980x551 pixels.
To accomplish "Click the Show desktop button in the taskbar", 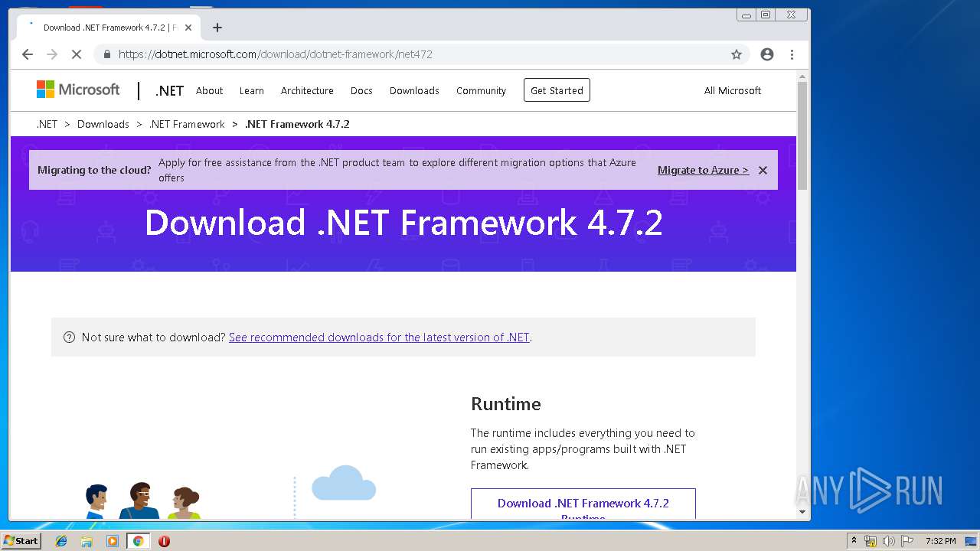I will [x=972, y=541].
